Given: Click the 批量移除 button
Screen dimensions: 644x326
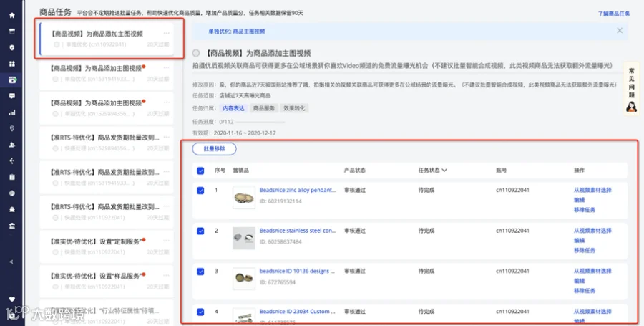Looking at the screenshot, I should pyautogui.click(x=215, y=149).
